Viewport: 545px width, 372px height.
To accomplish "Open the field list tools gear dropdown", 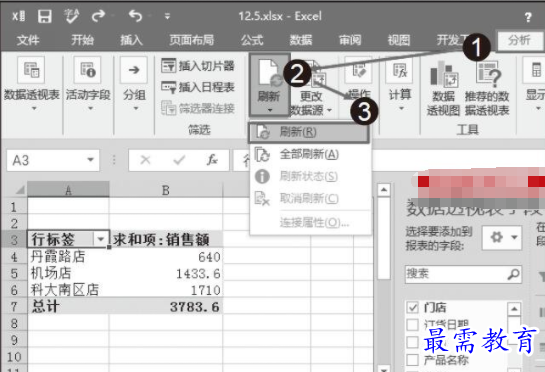I will click(x=502, y=237).
